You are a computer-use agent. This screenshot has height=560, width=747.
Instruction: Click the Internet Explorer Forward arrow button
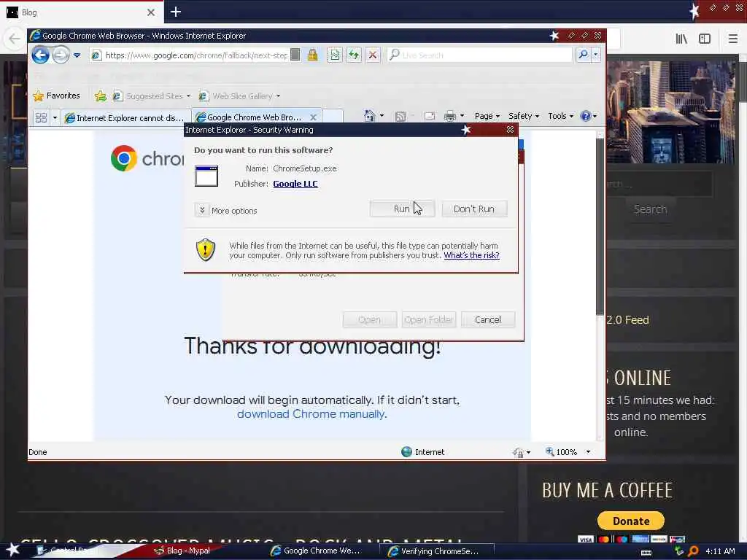[x=61, y=55]
